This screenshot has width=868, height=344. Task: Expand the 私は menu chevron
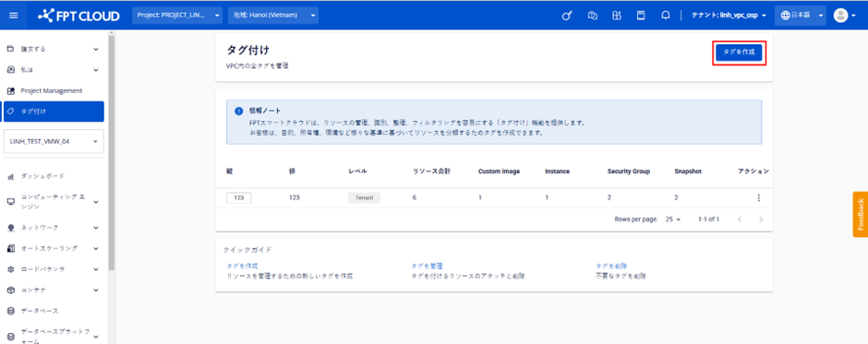coord(96,70)
